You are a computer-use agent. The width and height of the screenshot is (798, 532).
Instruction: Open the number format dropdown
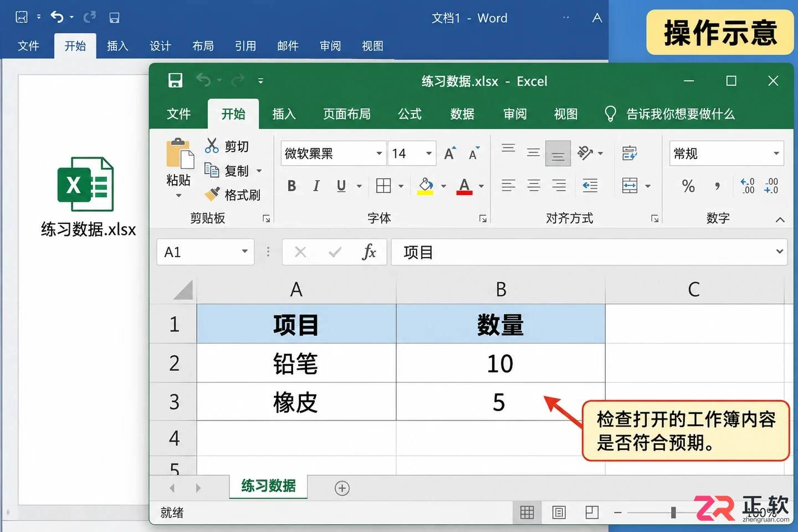(776, 154)
